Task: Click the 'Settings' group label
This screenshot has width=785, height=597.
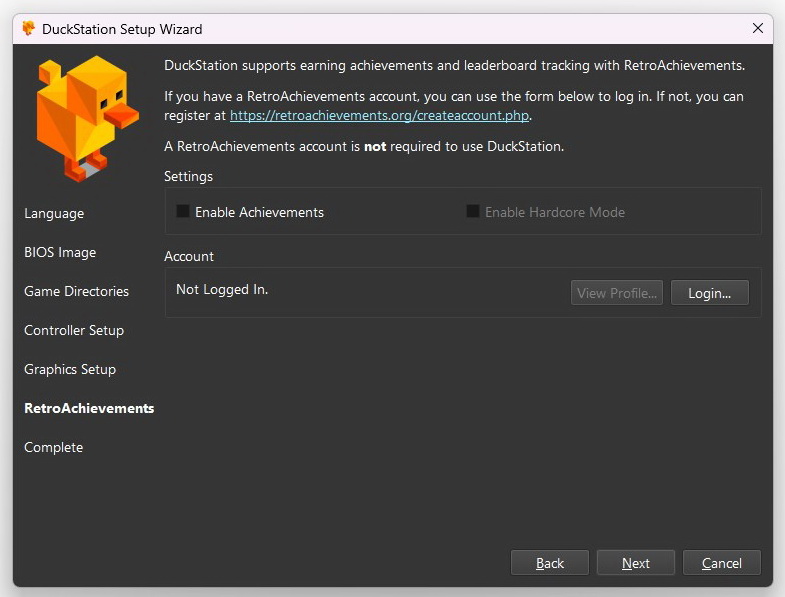Action: (189, 177)
